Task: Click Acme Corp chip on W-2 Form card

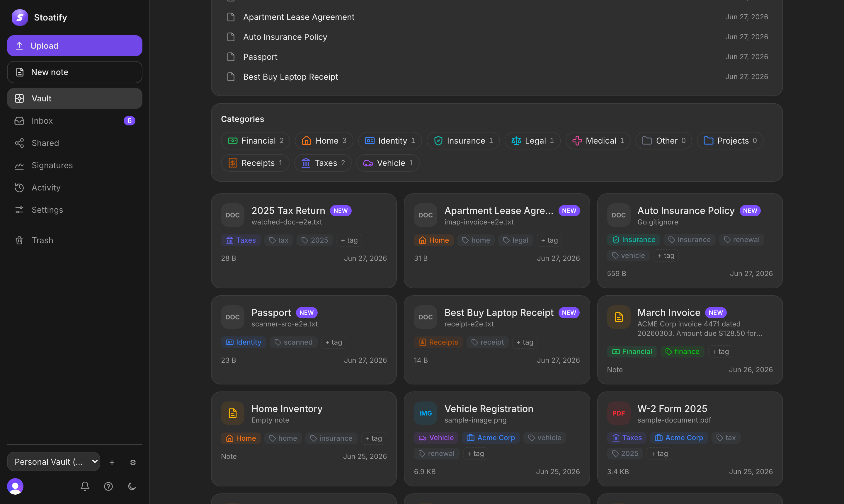Action: pyautogui.click(x=679, y=437)
